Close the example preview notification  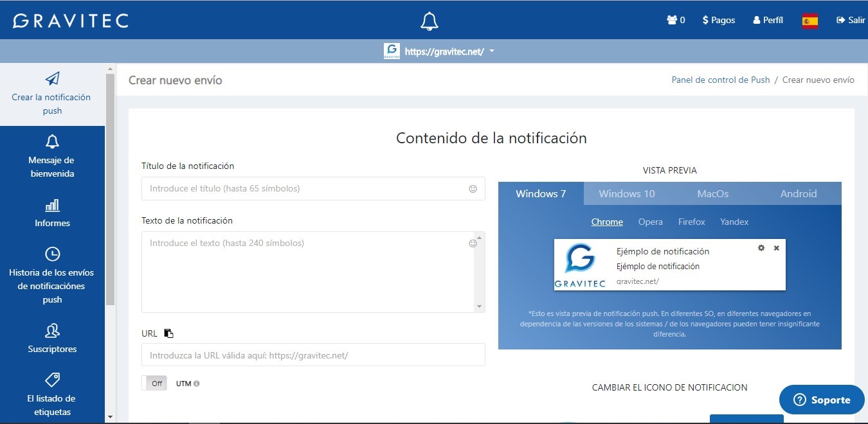pos(776,247)
